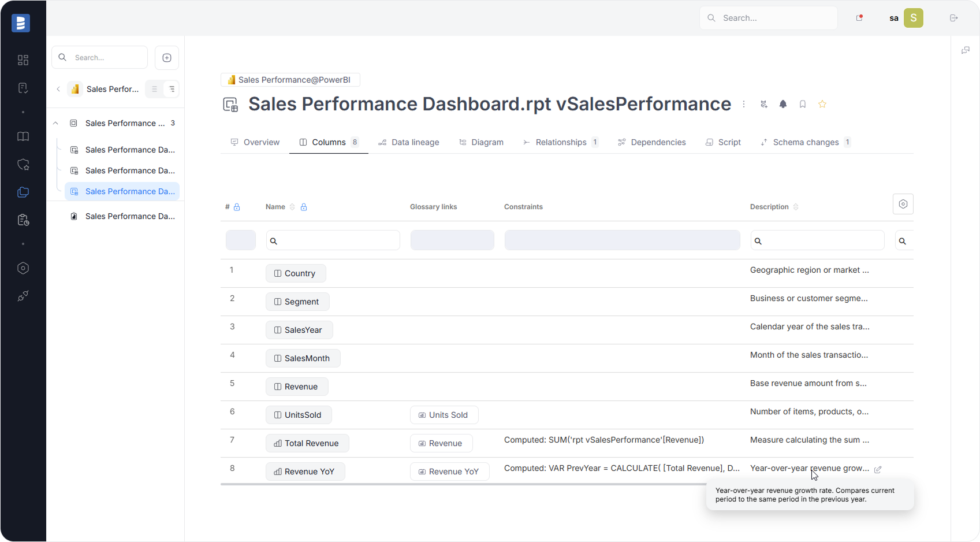Open the comments panel icon at right
980x542 pixels.
[965, 51]
